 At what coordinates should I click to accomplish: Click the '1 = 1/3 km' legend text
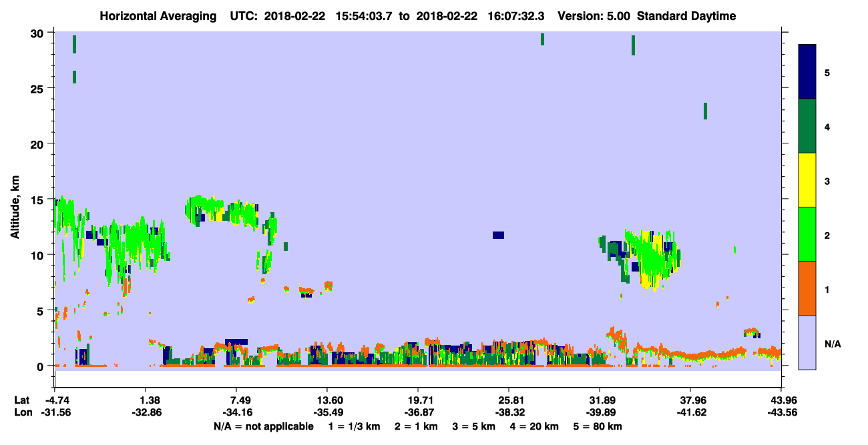pyautogui.click(x=353, y=426)
